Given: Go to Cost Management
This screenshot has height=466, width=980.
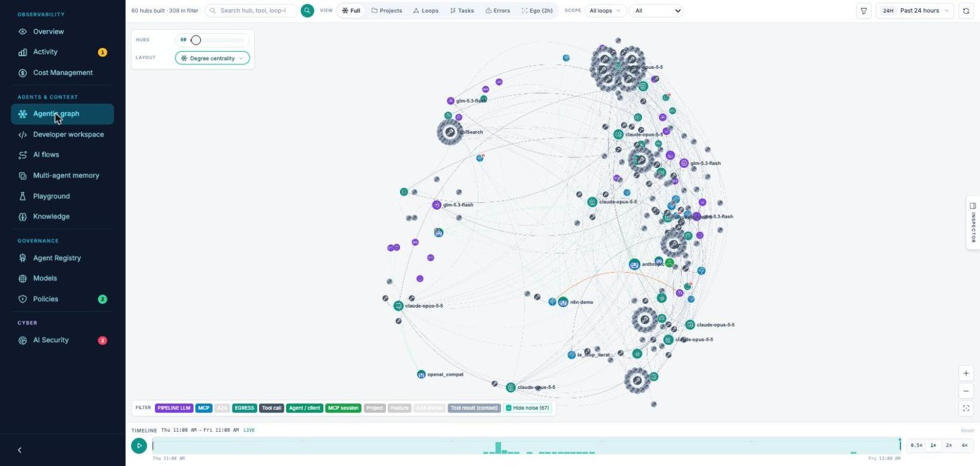Looking at the screenshot, I should coord(62,73).
